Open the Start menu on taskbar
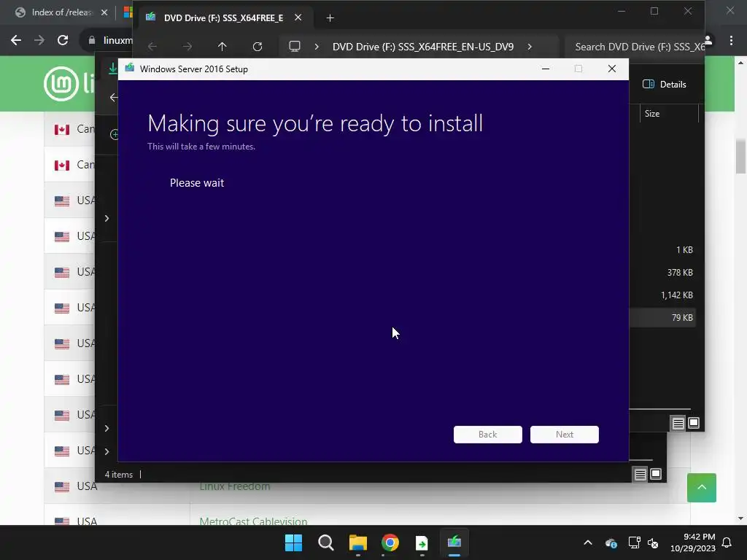The height and width of the screenshot is (560, 747). click(x=293, y=542)
